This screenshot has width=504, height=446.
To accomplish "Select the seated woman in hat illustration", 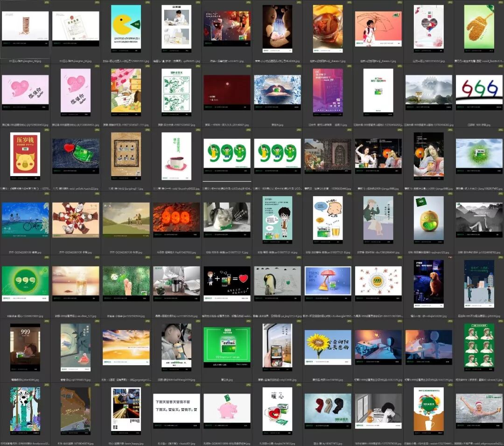I will (378, 220).
